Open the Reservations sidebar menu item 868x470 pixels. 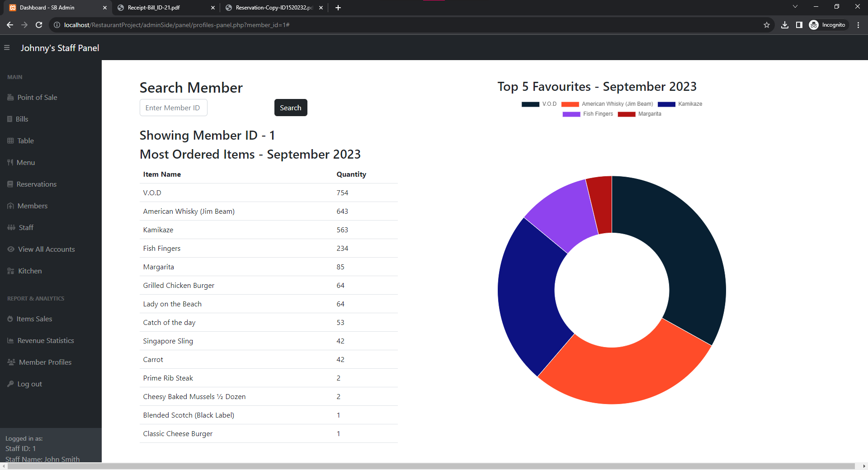coord(36,184)
